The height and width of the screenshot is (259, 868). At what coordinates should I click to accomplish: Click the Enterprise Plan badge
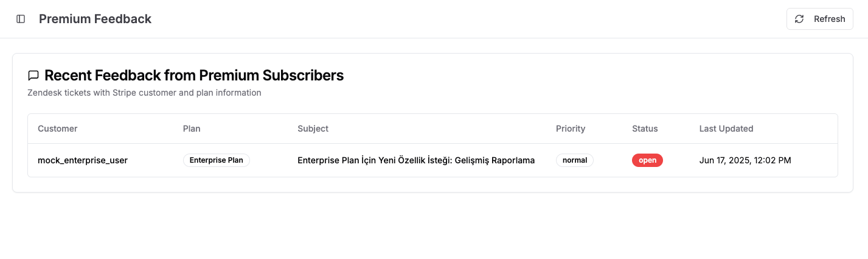217,160
